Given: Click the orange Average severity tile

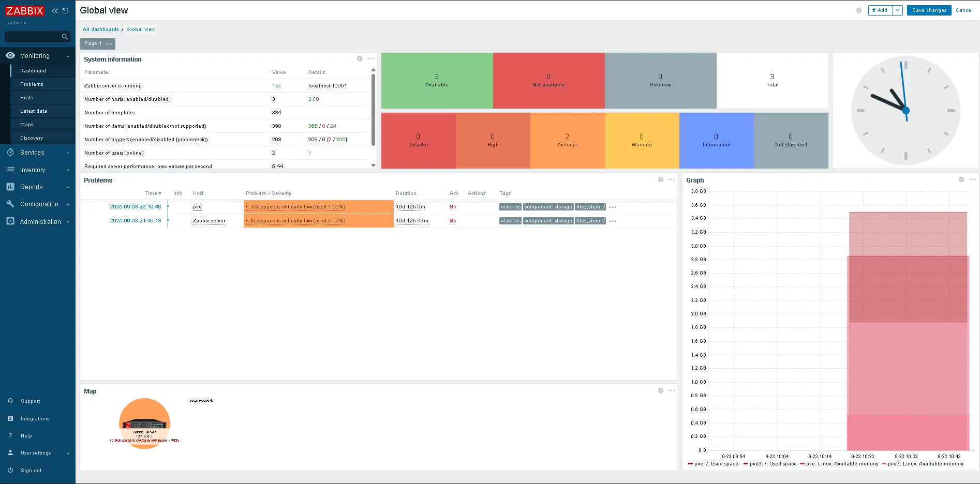Looking at the screenshot, I should 567,141.
